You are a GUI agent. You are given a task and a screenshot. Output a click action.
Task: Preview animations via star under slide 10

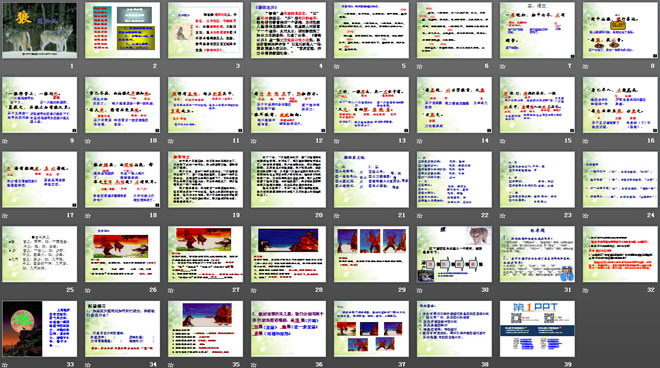click(x=88, y=141)
